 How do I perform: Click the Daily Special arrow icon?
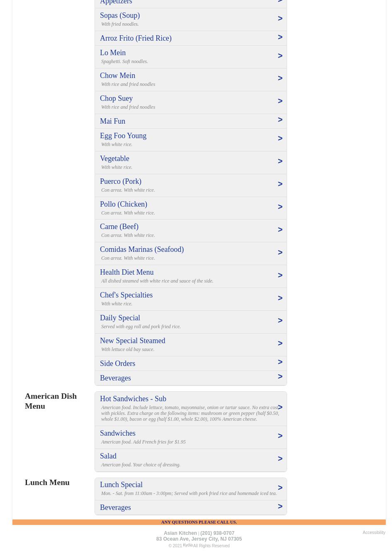point(280,320)
